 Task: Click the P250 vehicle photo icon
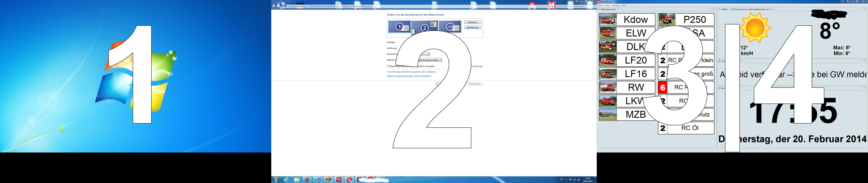(x=667, y=19)
